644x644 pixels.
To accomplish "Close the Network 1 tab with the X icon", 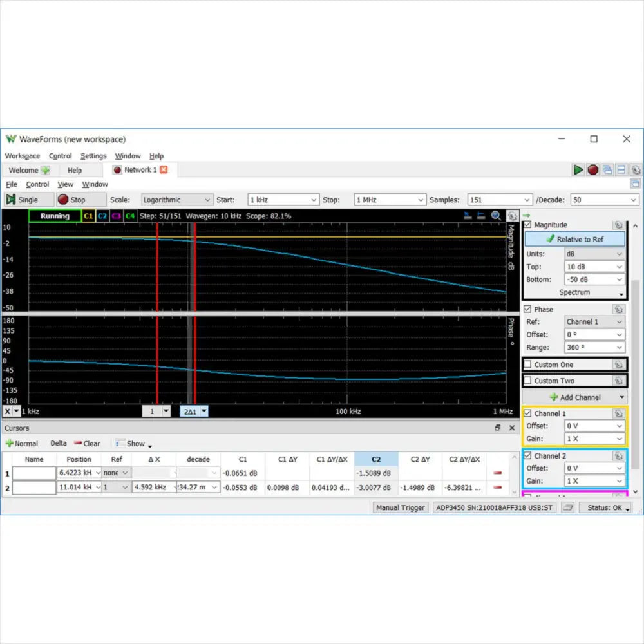I will coord(164,170).
